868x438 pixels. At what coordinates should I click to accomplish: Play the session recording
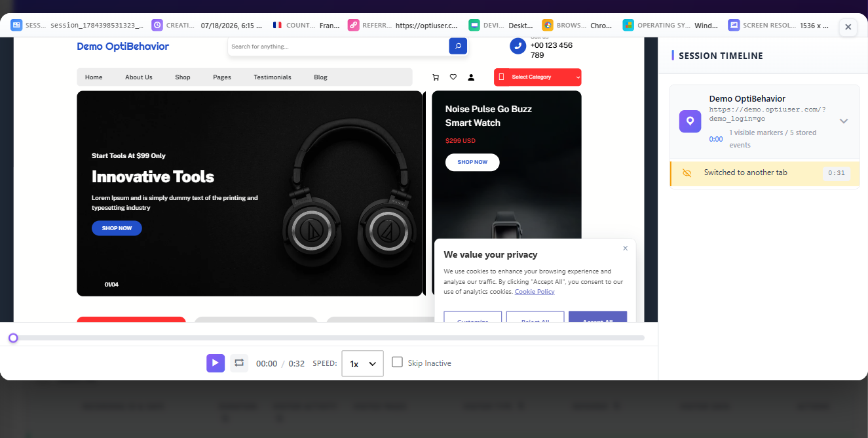click(216, 363)
